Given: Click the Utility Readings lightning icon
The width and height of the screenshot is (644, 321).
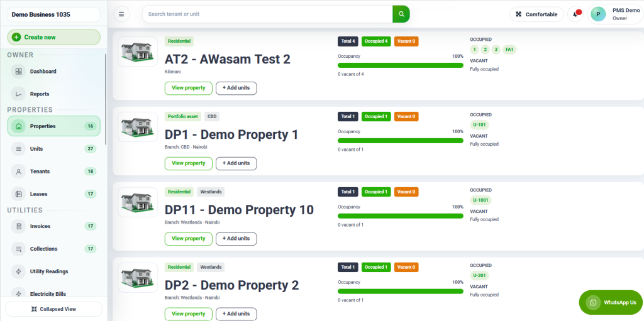Looking at the screenshot, I should click(x=18, y=271).
